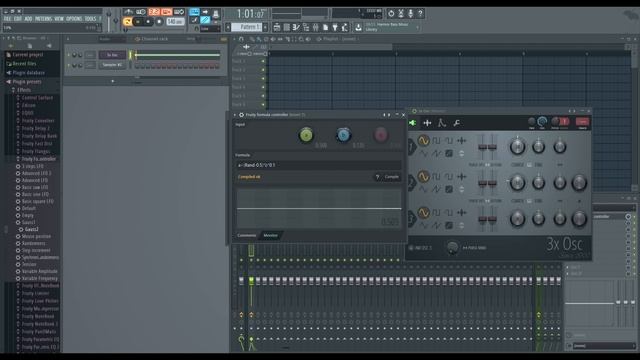
Task: Click the formula text input field
Action: click(318, 165)
